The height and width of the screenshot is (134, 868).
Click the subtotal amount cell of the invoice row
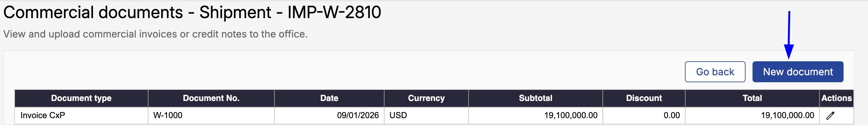point(570,116)
